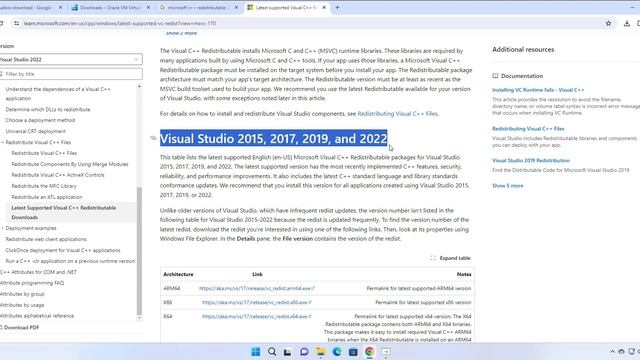Open 'Redistribute Components By Using Merge Modules'
The height and width of the screenshot is (360, 640).
[70, 164]
